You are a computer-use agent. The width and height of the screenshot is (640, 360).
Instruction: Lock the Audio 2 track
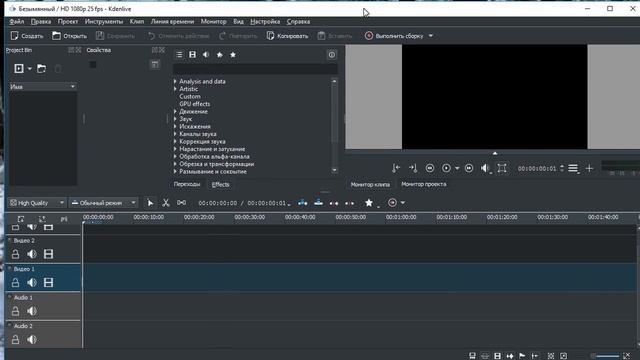click(x=16, y=340)
